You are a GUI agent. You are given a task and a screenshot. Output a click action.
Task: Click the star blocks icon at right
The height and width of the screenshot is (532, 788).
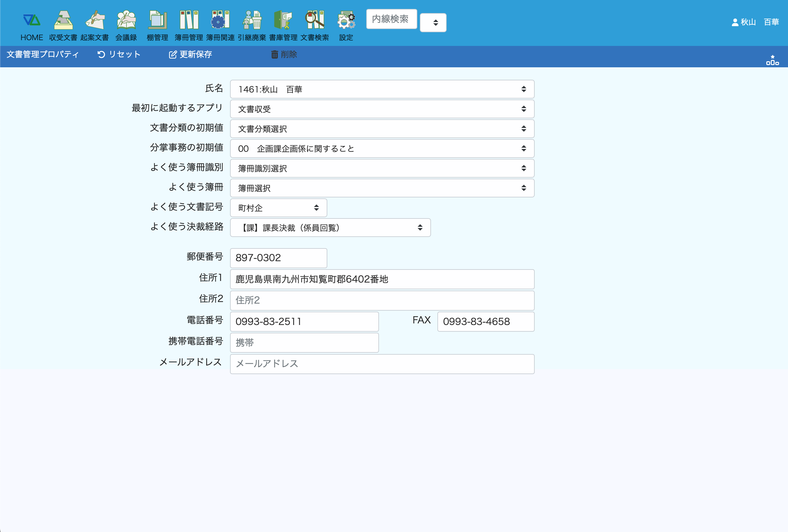click(772, 60)
